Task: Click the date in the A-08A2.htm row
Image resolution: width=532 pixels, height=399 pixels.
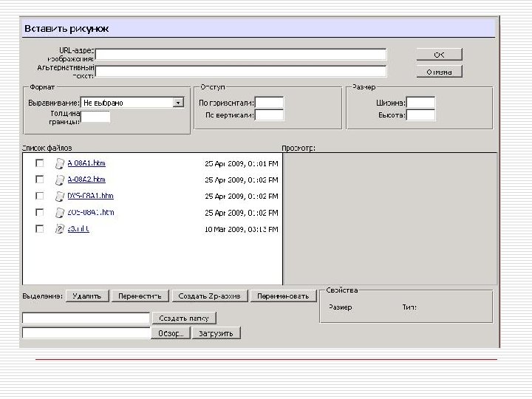Action: [242, 180]
